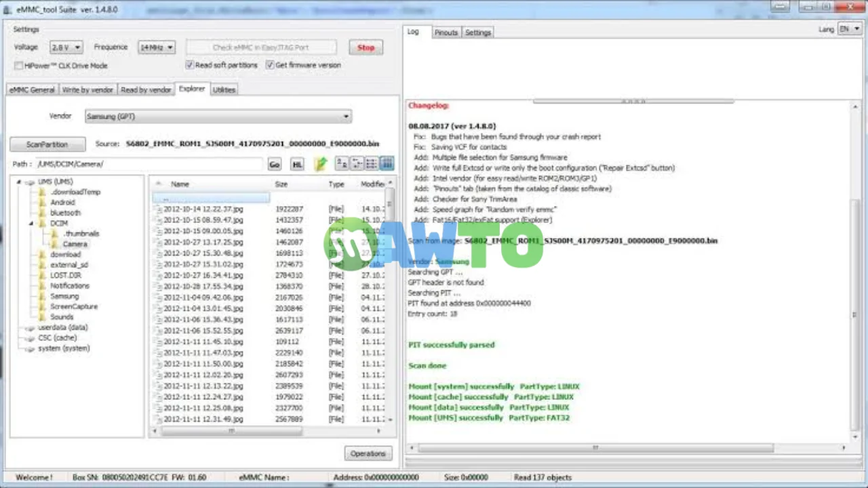Click the ScanPartition button
This screenshot has width=868, height=488.
pos(47,144)
